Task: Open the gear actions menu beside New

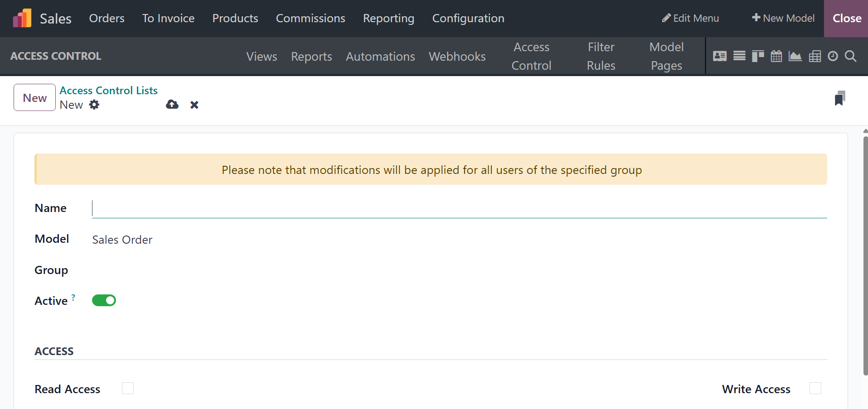Action: (94, 105)
